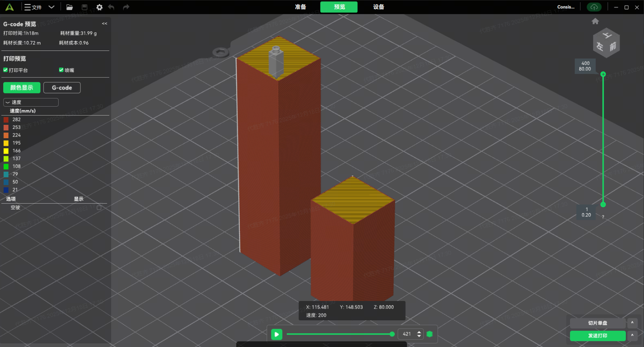This screenshot has height=347, width=644.
Task: Click the cloud upload icon
Action: (x=594, y=7)
